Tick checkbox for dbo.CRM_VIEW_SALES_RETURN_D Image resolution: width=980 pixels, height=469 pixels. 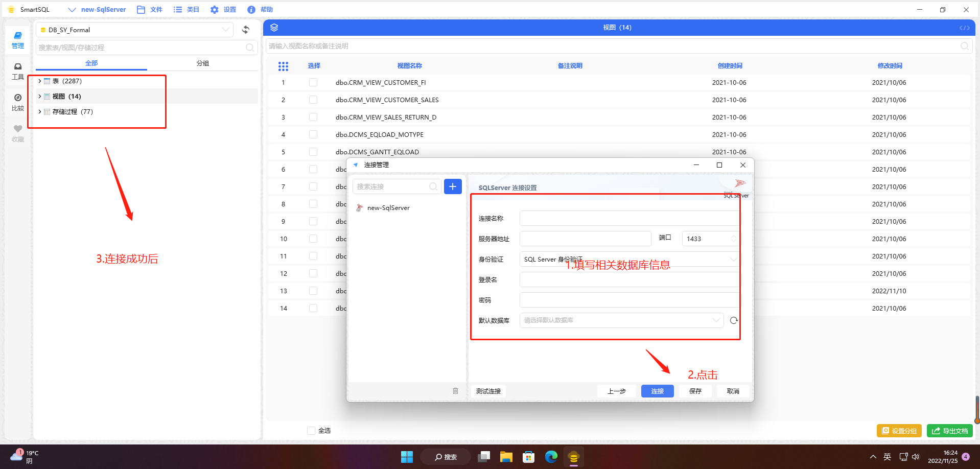313,117
